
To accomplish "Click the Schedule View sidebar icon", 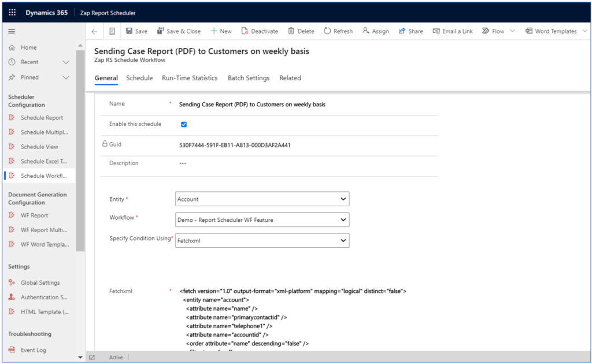I will click(12, 146).
